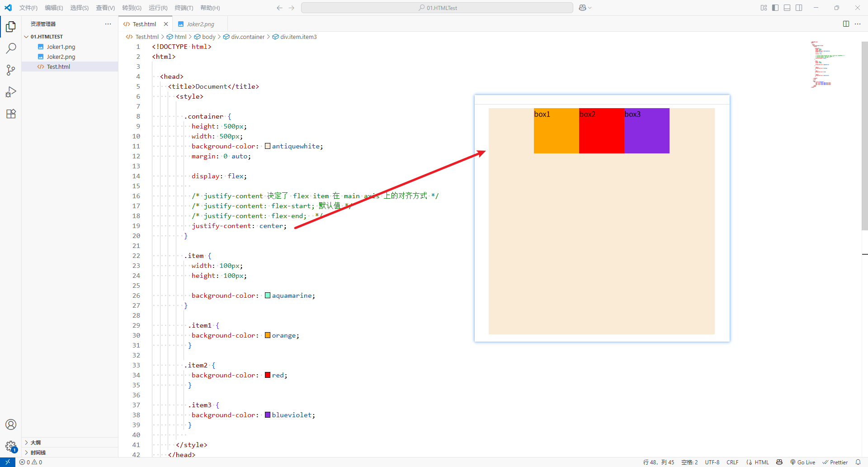868x467 pixels.
Task: Open the aquamarine color swatch
Action: pyautogui.click(x=268, y=295)
